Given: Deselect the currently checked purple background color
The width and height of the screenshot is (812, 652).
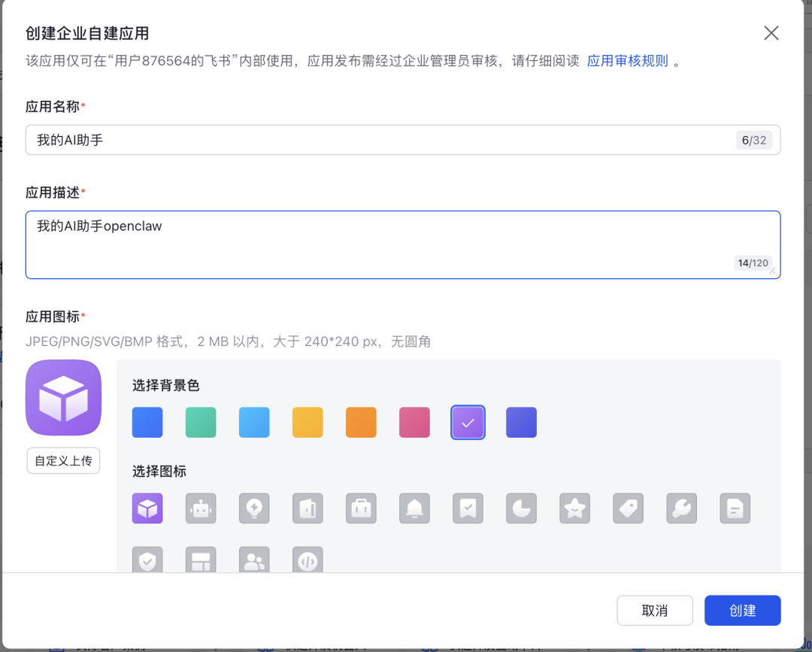Looking at the screenshot, I should (x=468, y=422).
